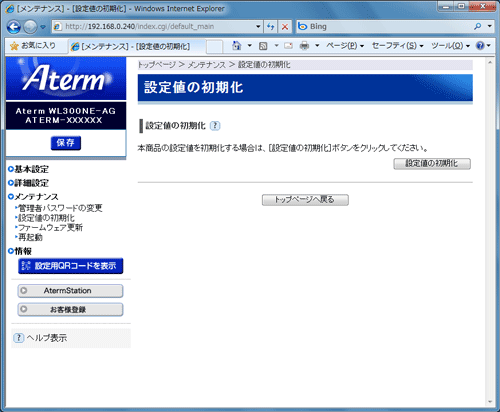Image resolution: width=500 pixels, height=412 pixels.
Task: Click the printer icon in toolbar
Action: [304, 46]
